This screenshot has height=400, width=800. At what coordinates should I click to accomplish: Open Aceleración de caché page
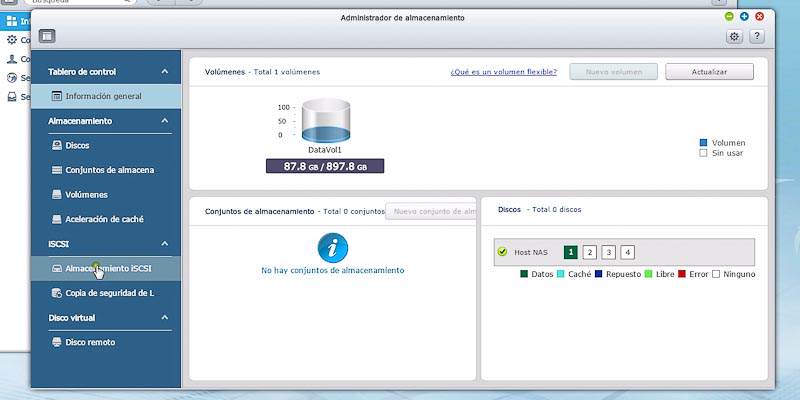(106, 219)
